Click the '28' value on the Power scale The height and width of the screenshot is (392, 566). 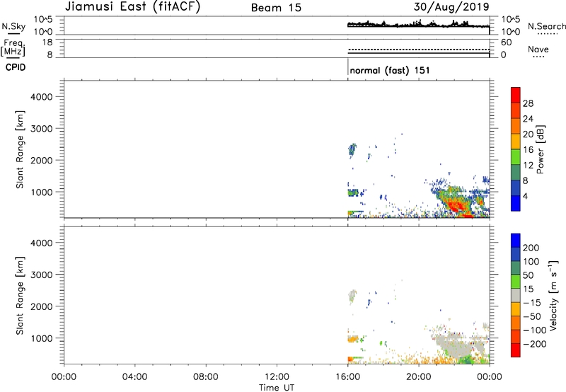tap(528, 103)
